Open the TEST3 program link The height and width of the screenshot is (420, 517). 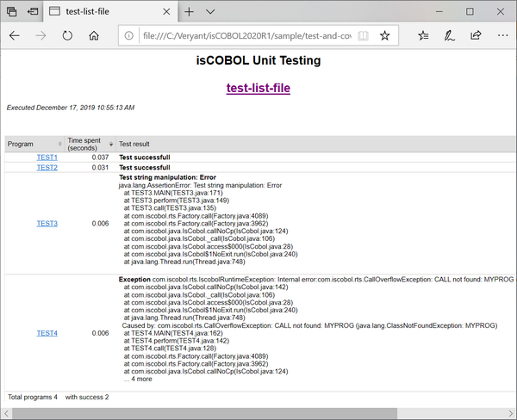(47, 224)
